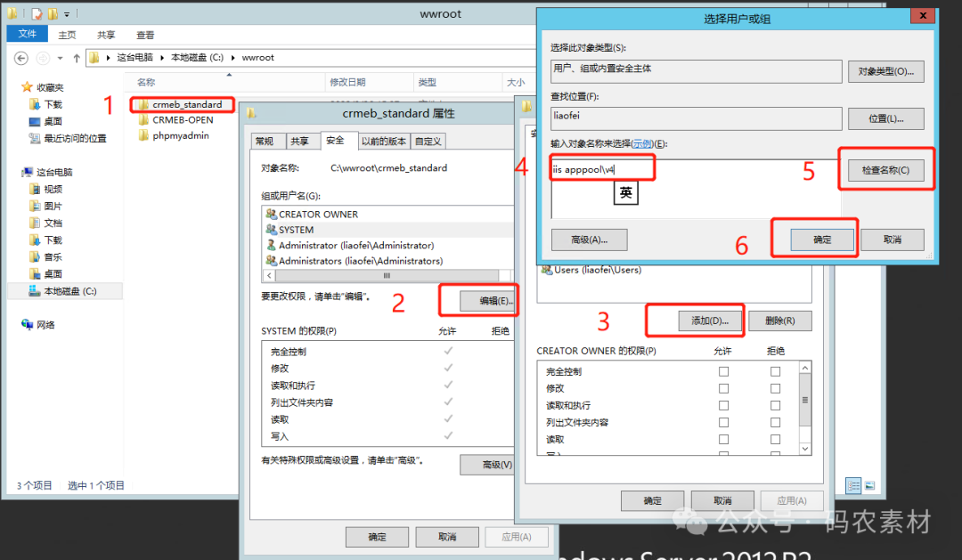Screen dimensions: 962x560
Task: Click object name input containing iis apppool
Action: tap(696, 189)
